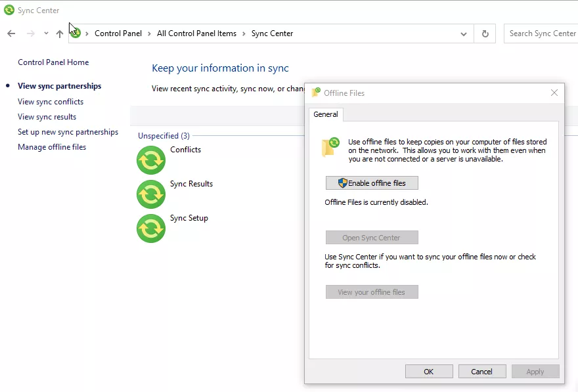
Task: Open address bar history dropdown
Action: pyautogui.click(x=464, y=34)
